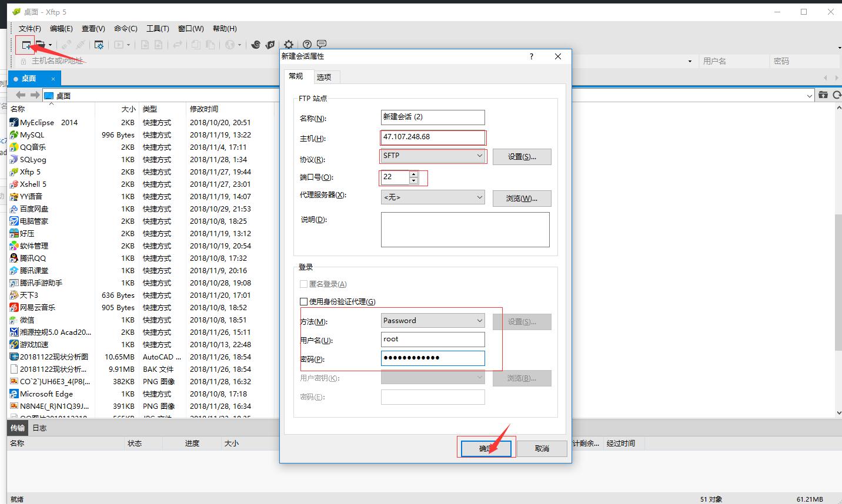Click the 主机(H) field with 47.107.248.68
The image size is (842, 504).
tap(433, 137)
